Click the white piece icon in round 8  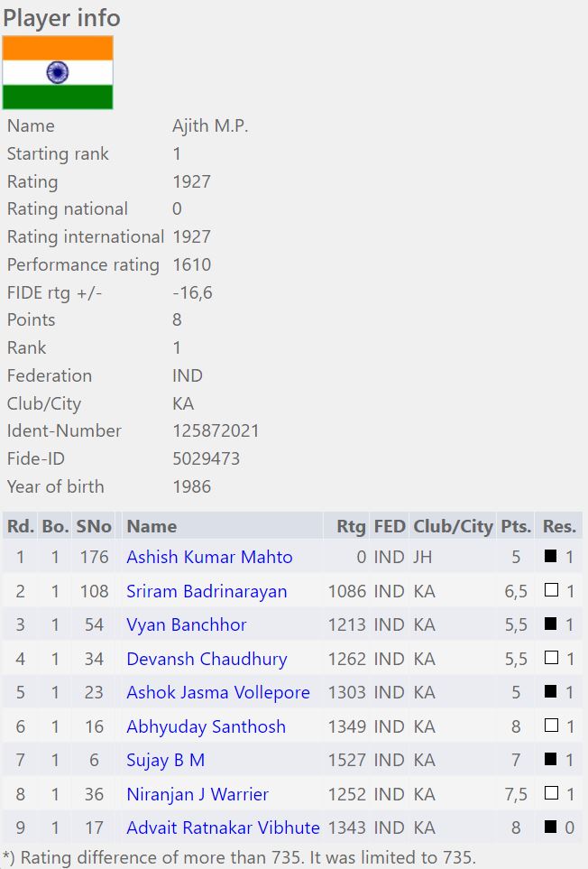pos(550,794)
